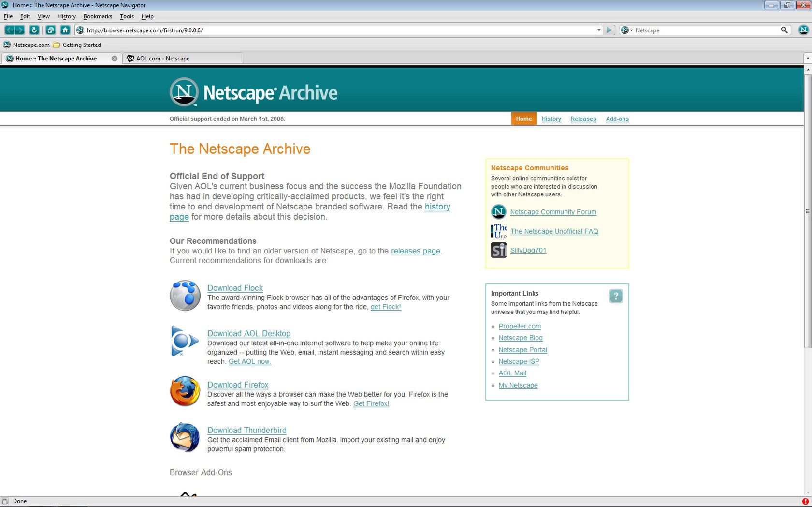The image size is (812, 507).
Task: Click the Download Flock link
Action: click(235, 288)
